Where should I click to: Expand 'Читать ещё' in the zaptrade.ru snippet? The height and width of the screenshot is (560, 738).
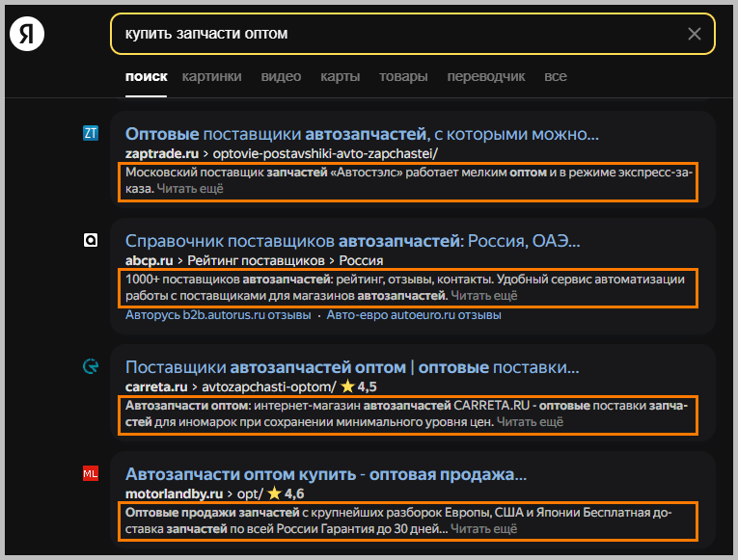pyautogui.click(x=190, y=189)
